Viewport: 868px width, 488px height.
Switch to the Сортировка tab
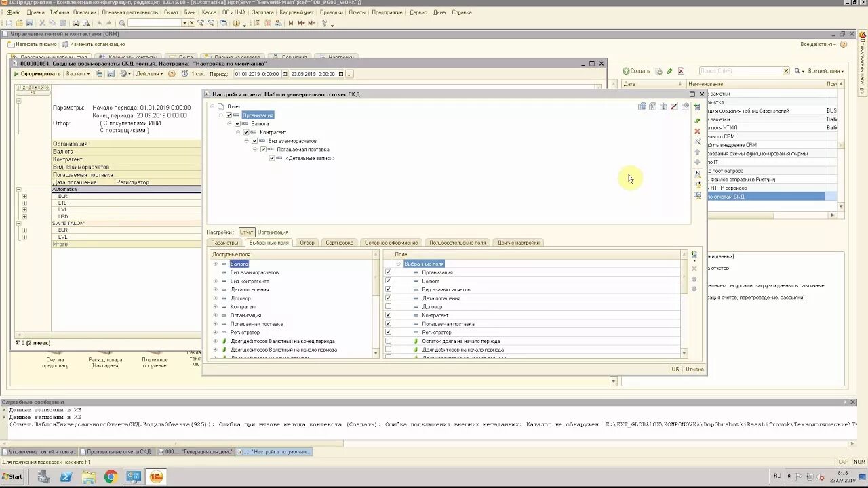339,243
